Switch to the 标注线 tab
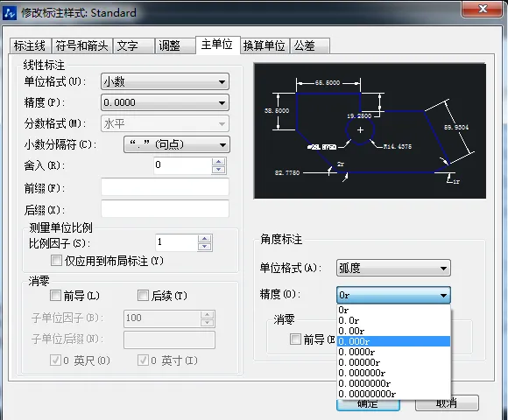This screenshot has width=508, height=420. [30, 45]
